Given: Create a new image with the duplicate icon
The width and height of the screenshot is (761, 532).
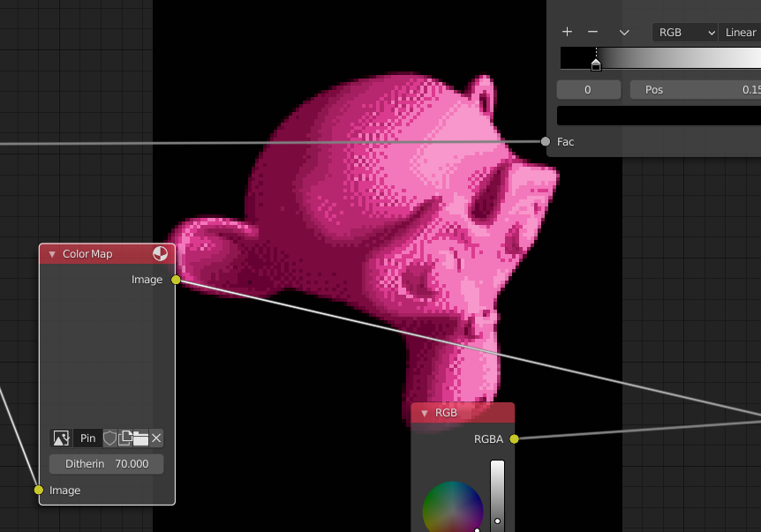Looking at the screenshot, I should (x=125, y=438).
